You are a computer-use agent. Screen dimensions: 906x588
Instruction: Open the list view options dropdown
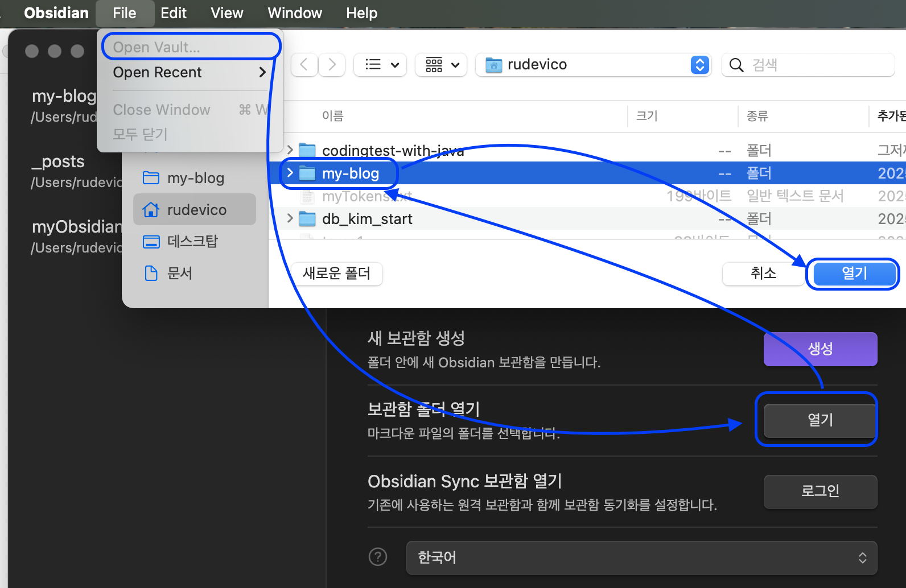pyautogui.click(x=380, y=65)
